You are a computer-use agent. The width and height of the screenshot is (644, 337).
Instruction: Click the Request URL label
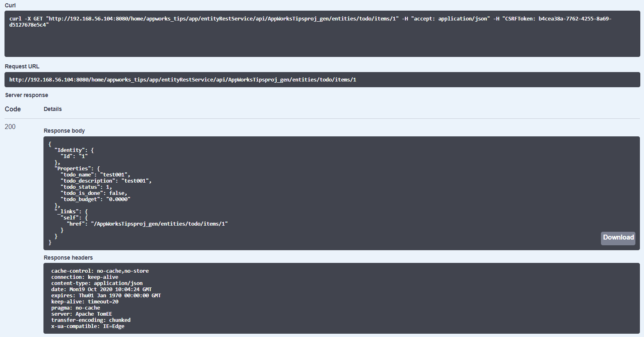(x=22, y=66)
